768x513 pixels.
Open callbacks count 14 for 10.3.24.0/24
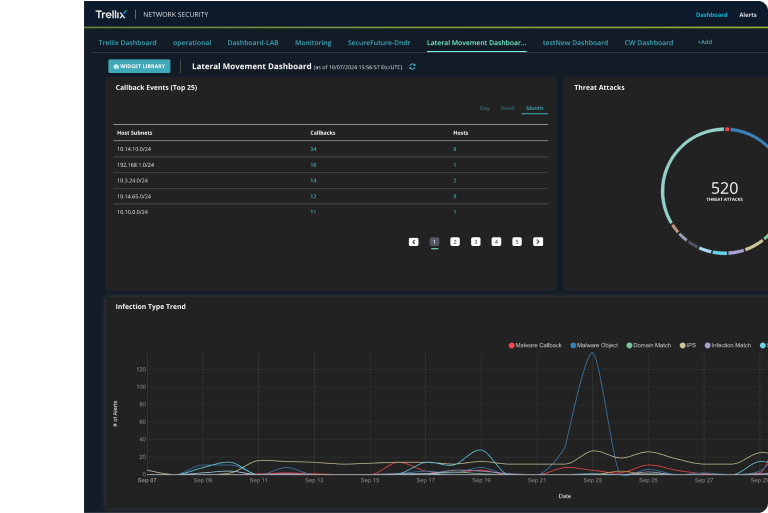pyautogui.click(x=313, y=181)
